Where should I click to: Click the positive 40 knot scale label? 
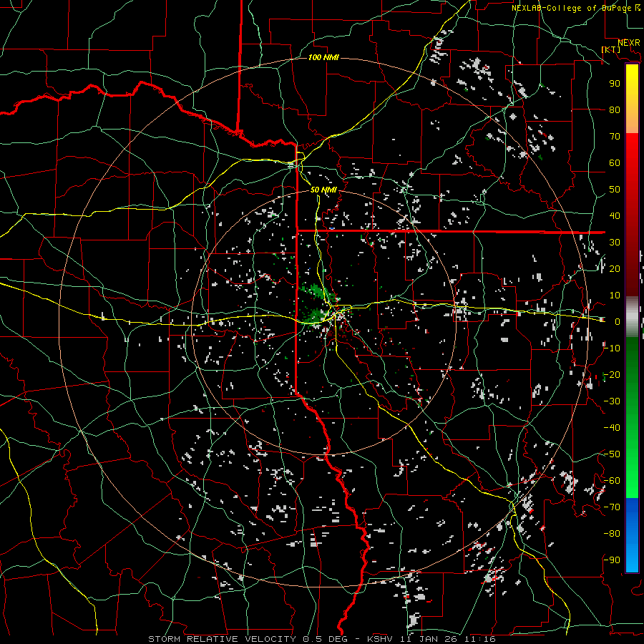(x=615, y=215)
